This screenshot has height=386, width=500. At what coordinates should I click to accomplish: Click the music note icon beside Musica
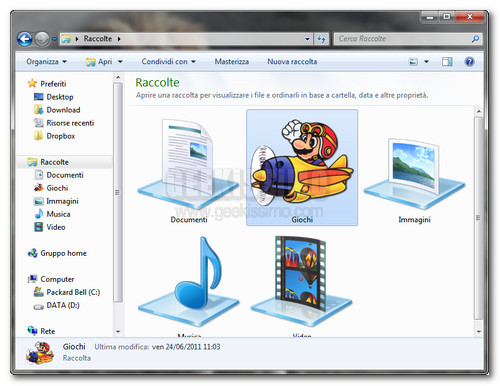coord(39,214)
